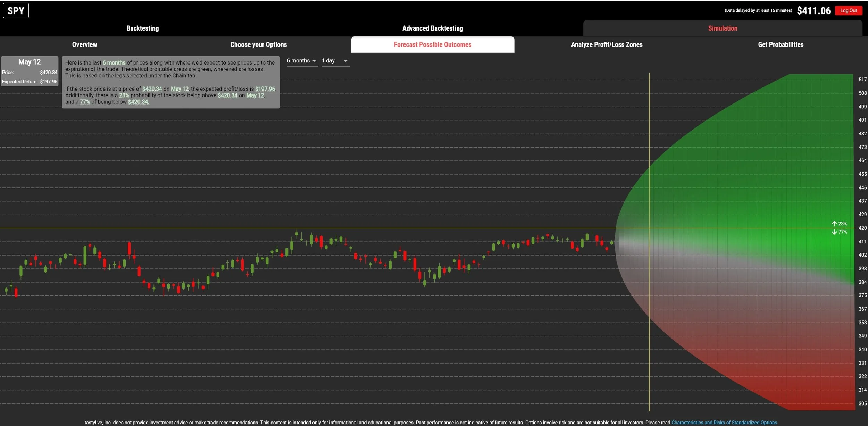Screen dimensions: 868x426
Task: Select Forecast Possible Outcomes tab
Action: 433,44
